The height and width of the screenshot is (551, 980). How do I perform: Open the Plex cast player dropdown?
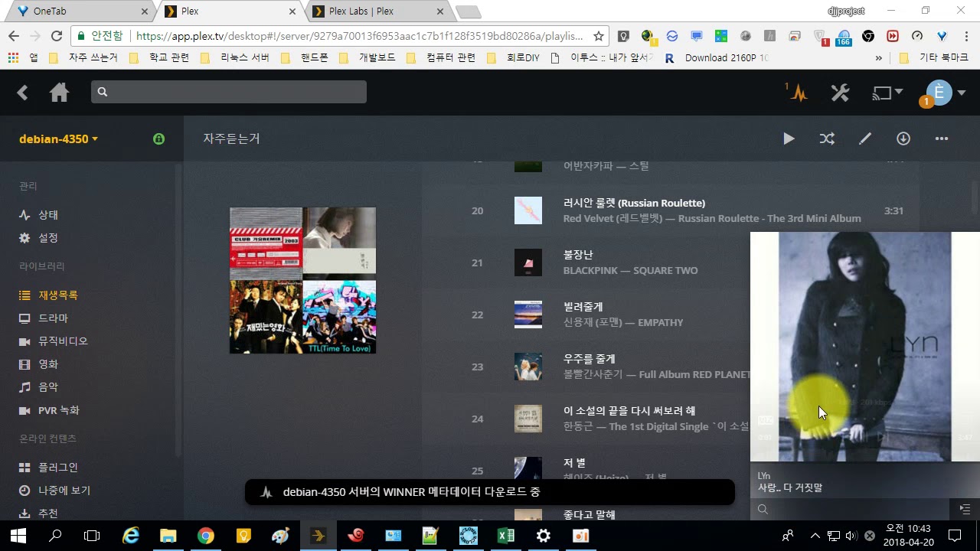(x=887, y=93)
